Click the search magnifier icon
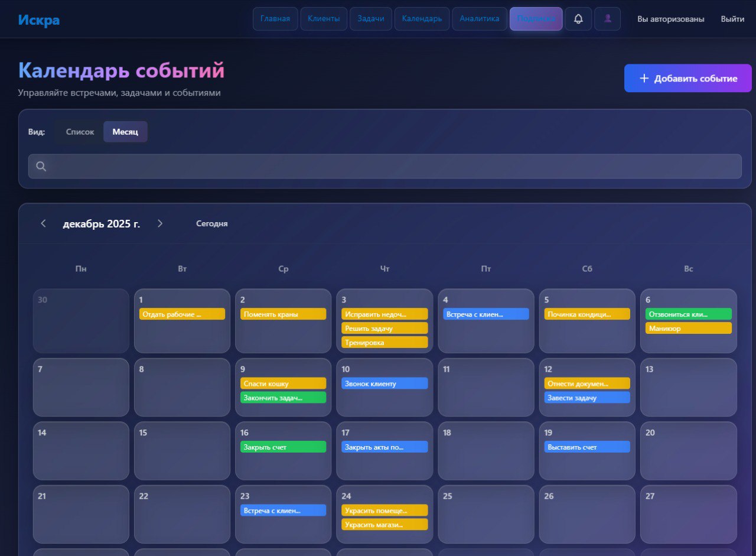 coord(41,167)
